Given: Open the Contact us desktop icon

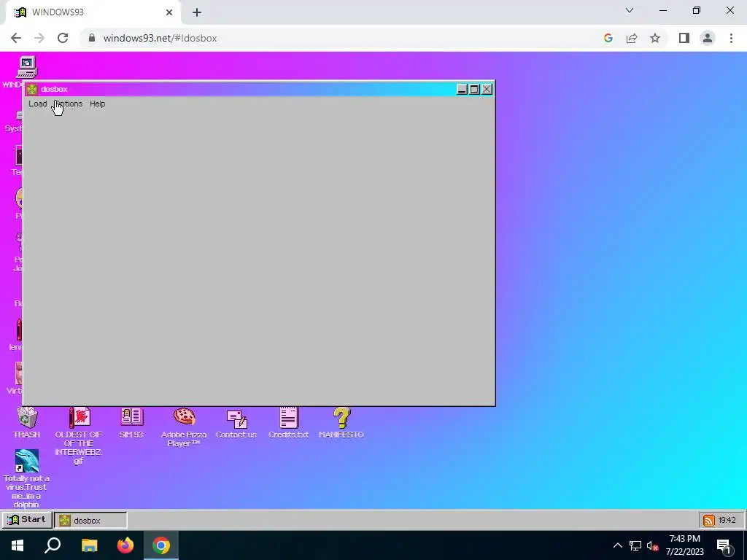Looking at the screenshot, I should pos(236,423).
